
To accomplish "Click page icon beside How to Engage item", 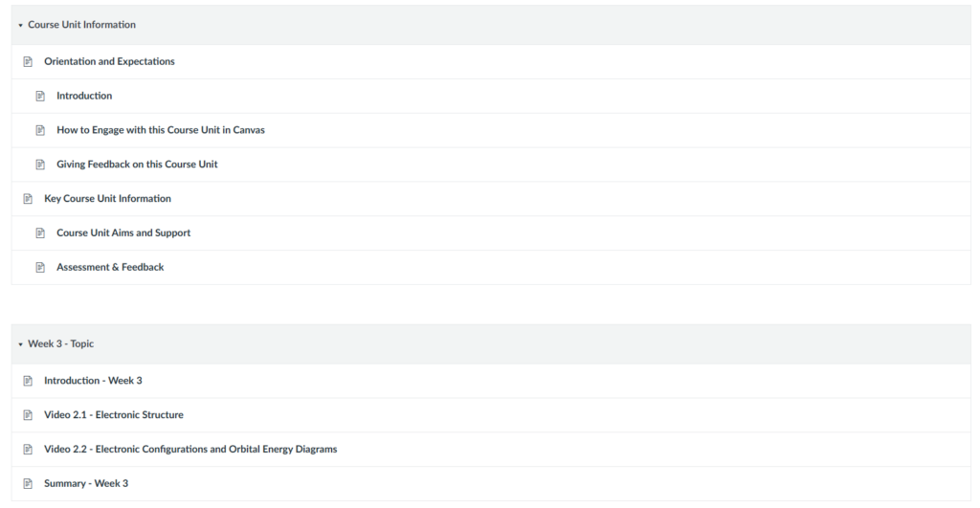I will (x=40, y=130).
